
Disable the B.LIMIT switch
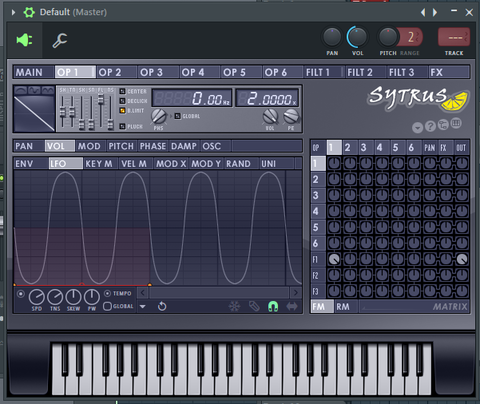coord(122,110)
